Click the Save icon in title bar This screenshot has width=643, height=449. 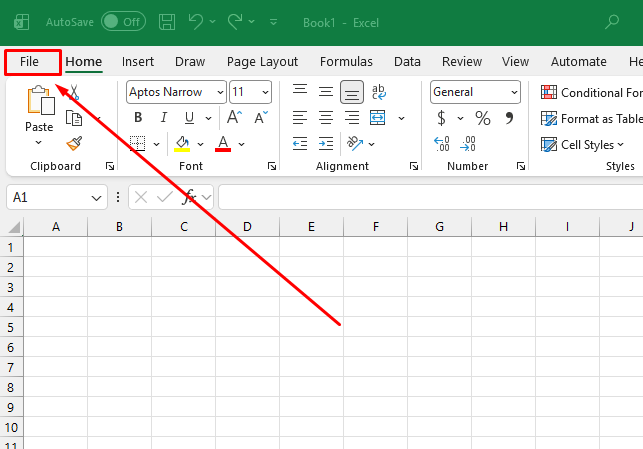[x=167, y=22]
